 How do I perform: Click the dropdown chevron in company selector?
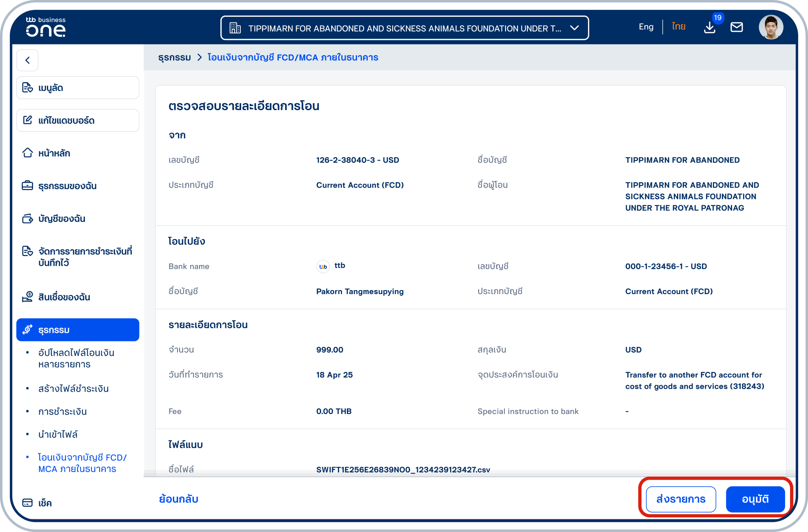574,28
